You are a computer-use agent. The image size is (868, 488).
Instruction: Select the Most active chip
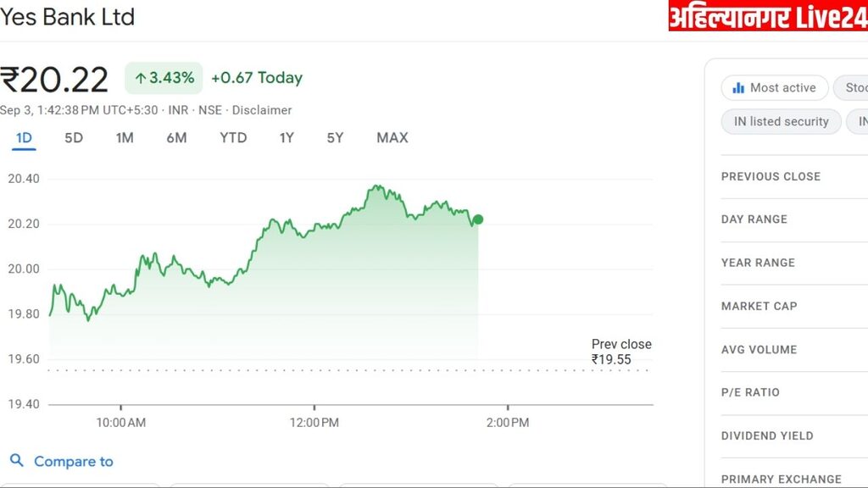pos(772,88)
